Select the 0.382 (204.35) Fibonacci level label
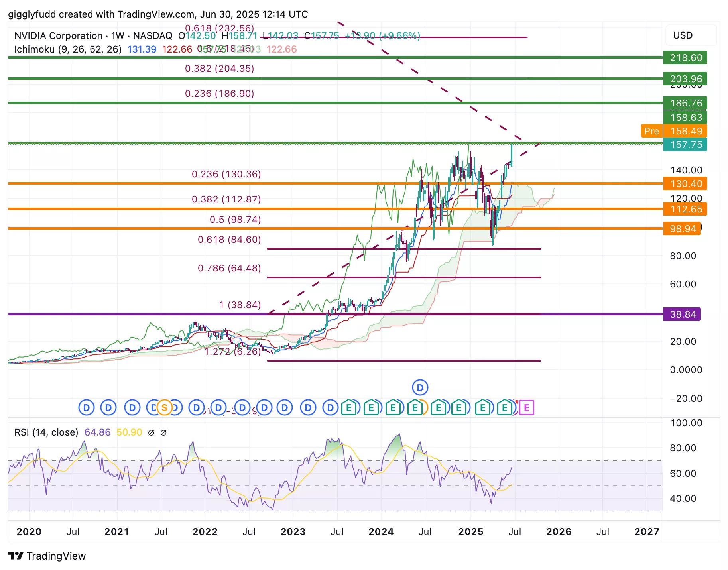Image resolution: width=728 pixels, height=570 pixels. pyautogui.click(x=219, y=69)
